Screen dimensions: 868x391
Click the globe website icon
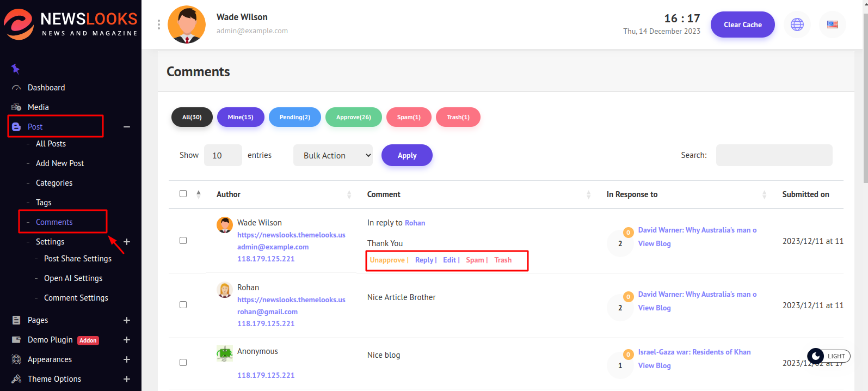(797, 25)
